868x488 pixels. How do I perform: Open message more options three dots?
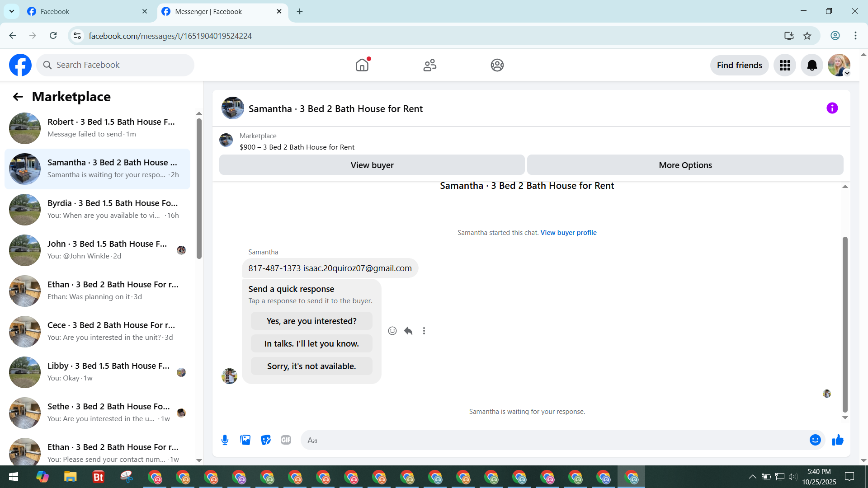(424, 331)
